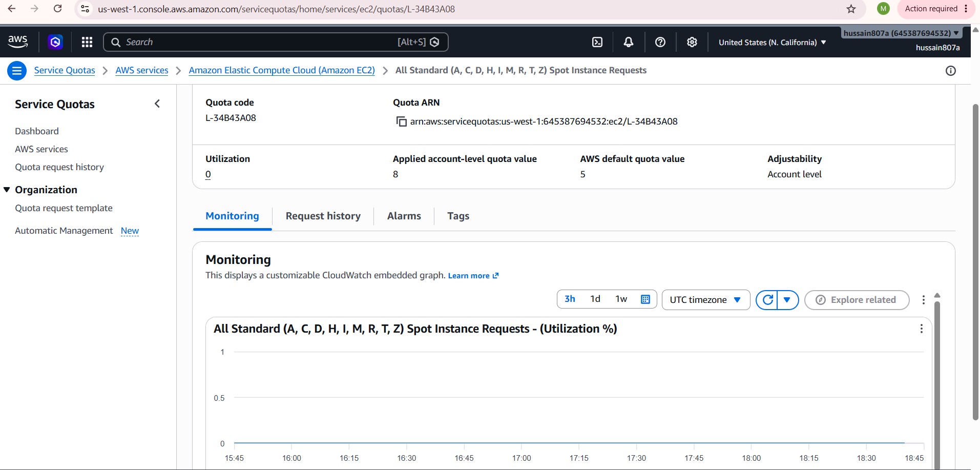
Task: Open the hussain807a account menu
Action: [x=901, y=33]
